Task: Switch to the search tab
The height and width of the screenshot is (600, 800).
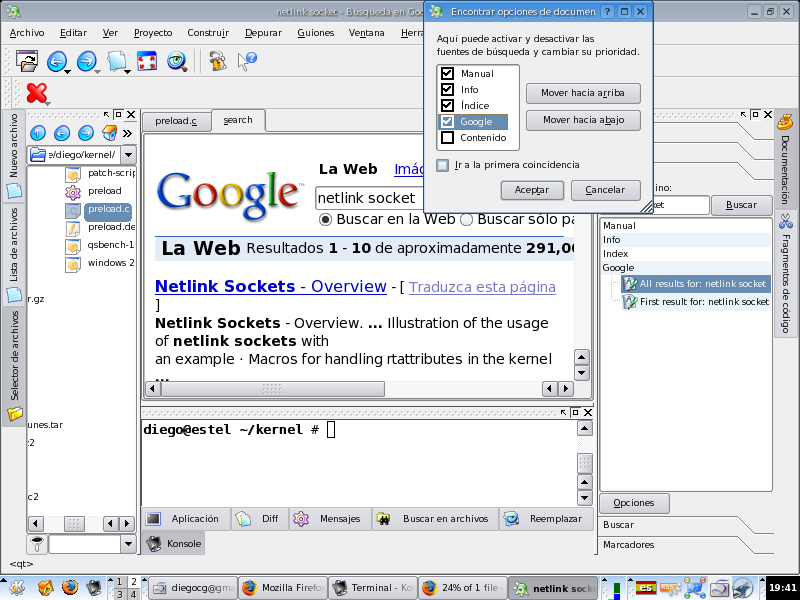Action: click(x=238, y=120)
